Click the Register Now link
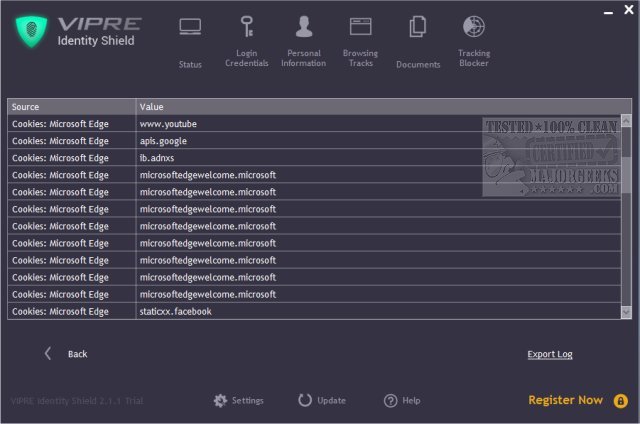 [x=565, y=400]
